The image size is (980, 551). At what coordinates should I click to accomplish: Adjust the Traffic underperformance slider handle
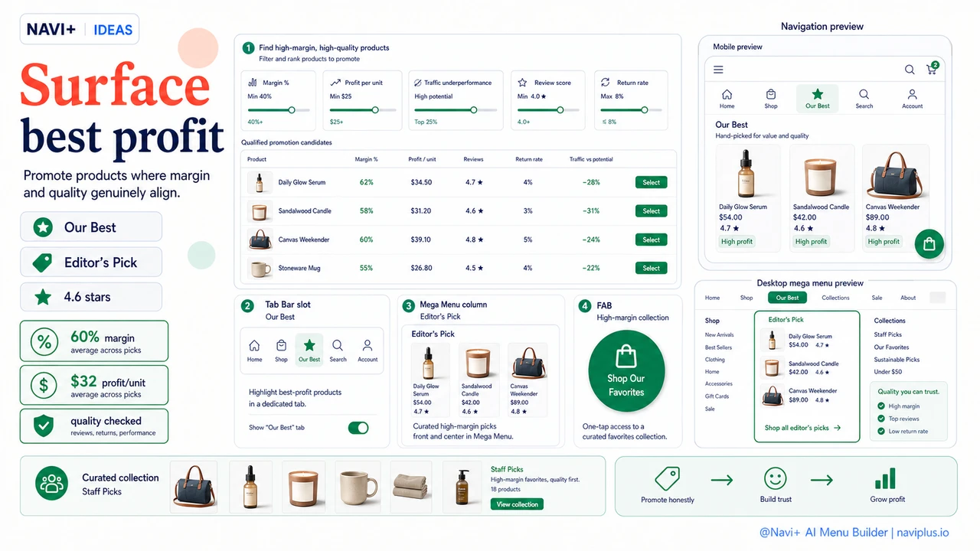pyautogui.click(x=474, y=110)
